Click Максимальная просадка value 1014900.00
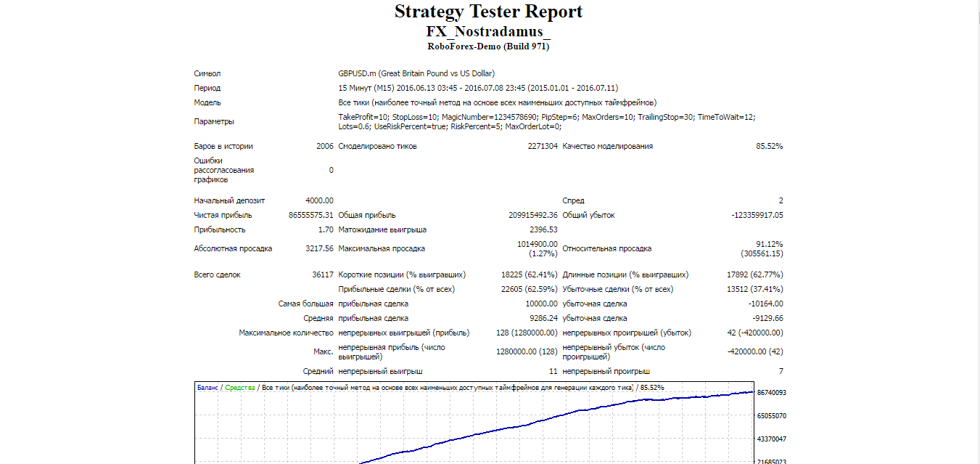 [538, 244]
